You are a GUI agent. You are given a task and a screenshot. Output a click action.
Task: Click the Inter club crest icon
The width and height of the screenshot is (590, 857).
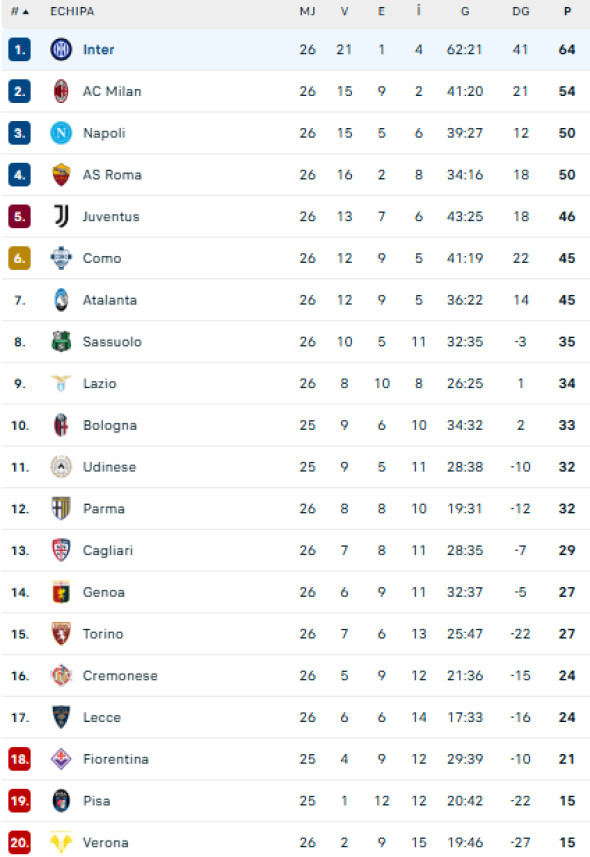[60, 49]
